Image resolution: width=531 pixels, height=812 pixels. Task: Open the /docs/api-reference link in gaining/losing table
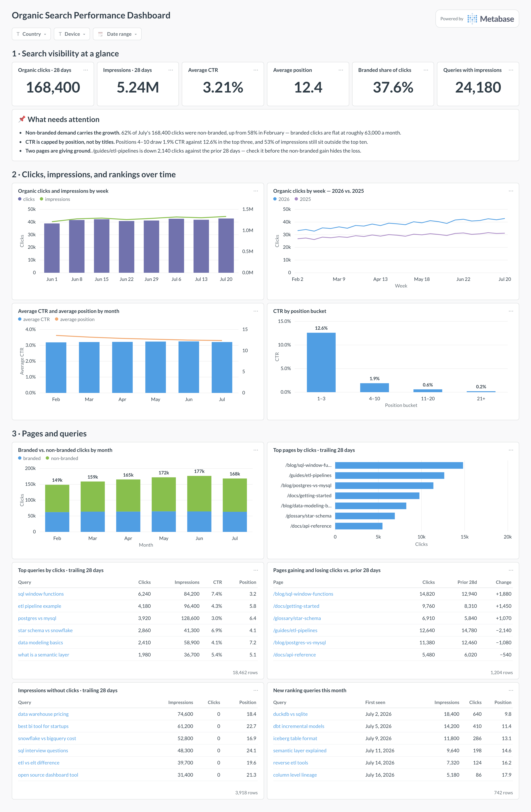point(294,655)
